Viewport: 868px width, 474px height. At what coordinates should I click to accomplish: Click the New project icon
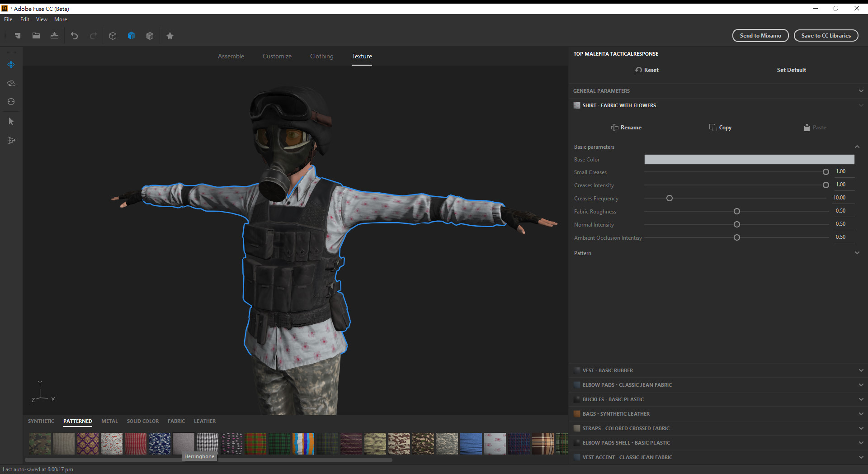coord(18,36)
